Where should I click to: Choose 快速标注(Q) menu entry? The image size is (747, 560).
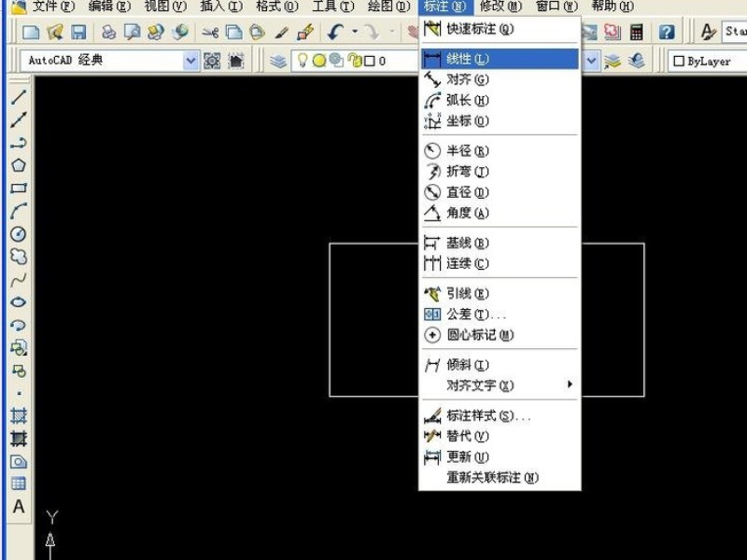(500, 29)
